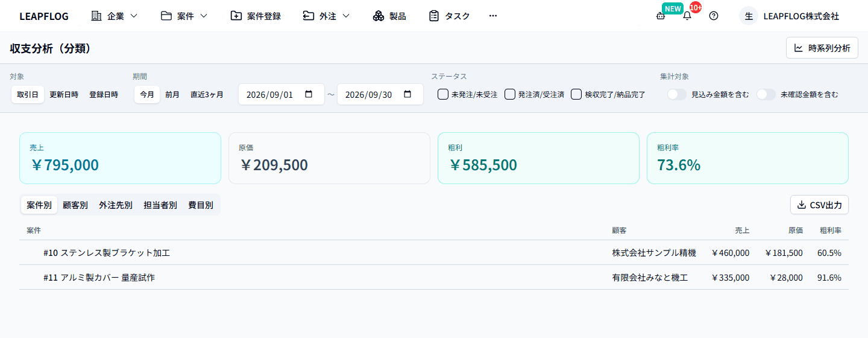
Task: Click the 91.6% margin value
Action: (x=829, y=277)
